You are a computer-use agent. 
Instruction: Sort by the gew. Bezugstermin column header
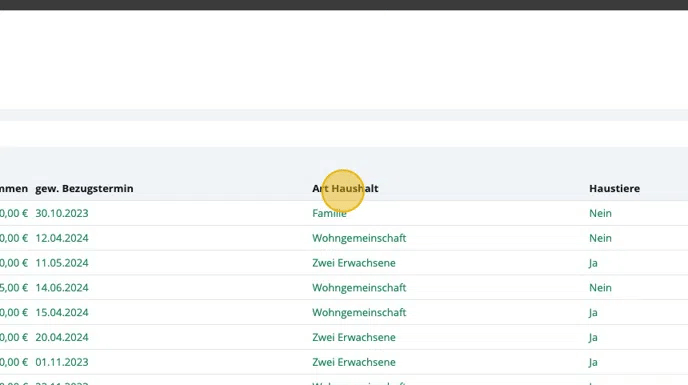84,188
